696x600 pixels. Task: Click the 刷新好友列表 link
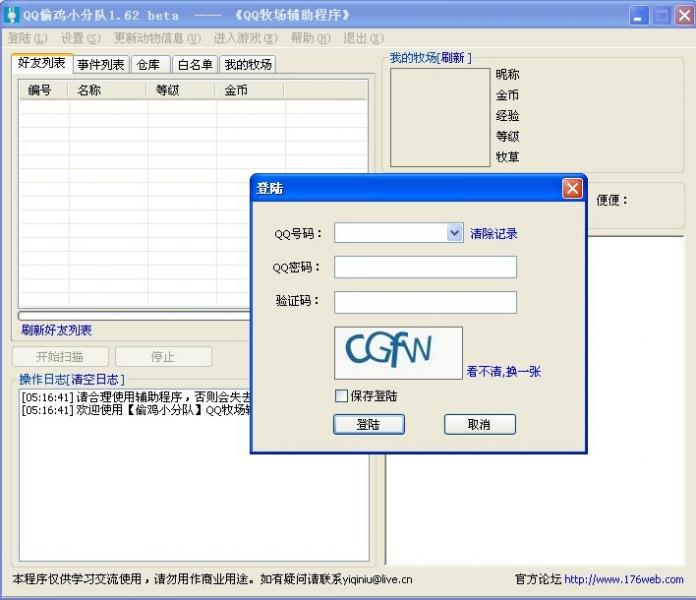(x=56, y=330)
